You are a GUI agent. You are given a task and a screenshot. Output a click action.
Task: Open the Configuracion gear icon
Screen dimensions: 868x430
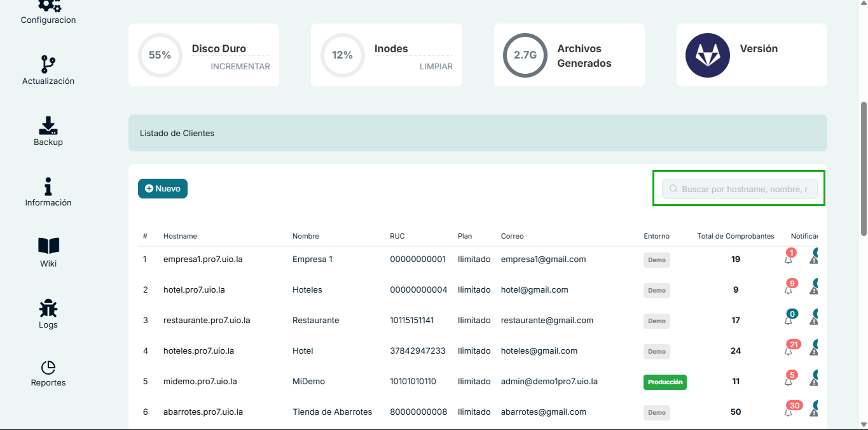pyautogui.click(x=48, y=6)
